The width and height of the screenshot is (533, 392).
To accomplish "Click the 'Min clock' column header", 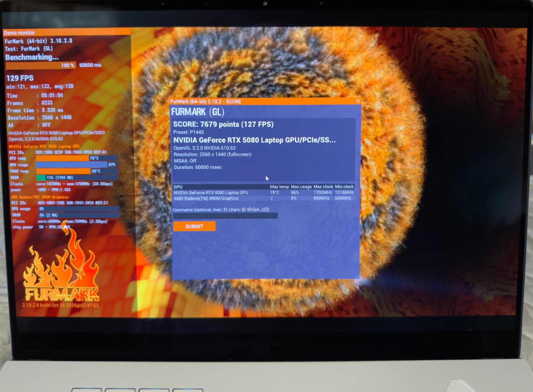I will click(x=344, y=187).
